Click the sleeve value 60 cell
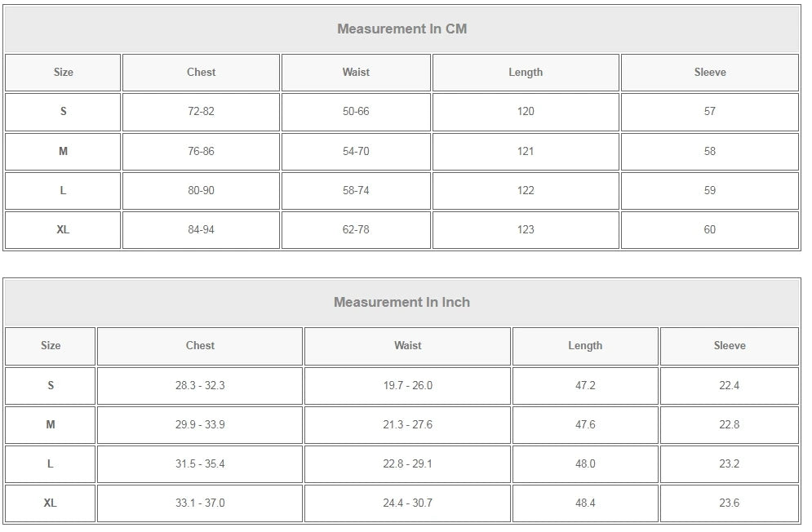The width and height of the screenshot is (812, 532). 709,230
